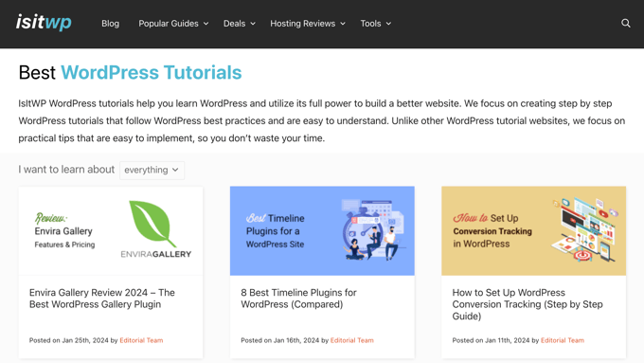The image size is (644, 363).
Task: Click Editorial Team link on Jan 16th post
Action: coord(352,340)
